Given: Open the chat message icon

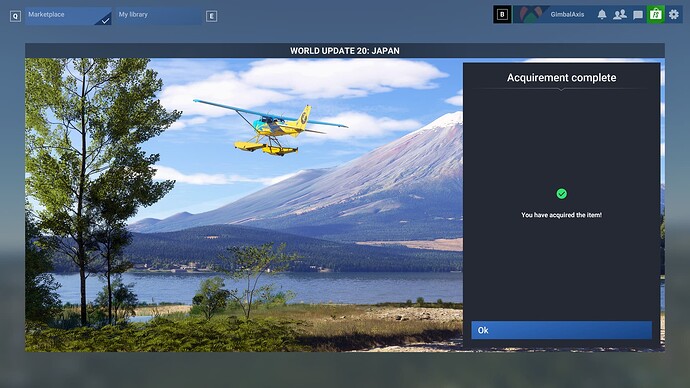Looking at the screenshot, I should click(x=638, y=15).
